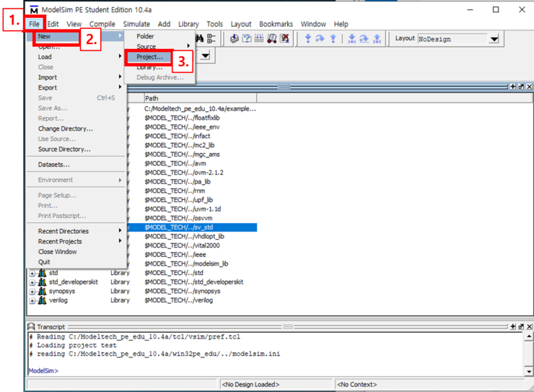Image resolution: width=534 pixels, height=392 pixels.
Task: Click the Simulate toolbar icon with red wheels
Action: click(272, 38)
